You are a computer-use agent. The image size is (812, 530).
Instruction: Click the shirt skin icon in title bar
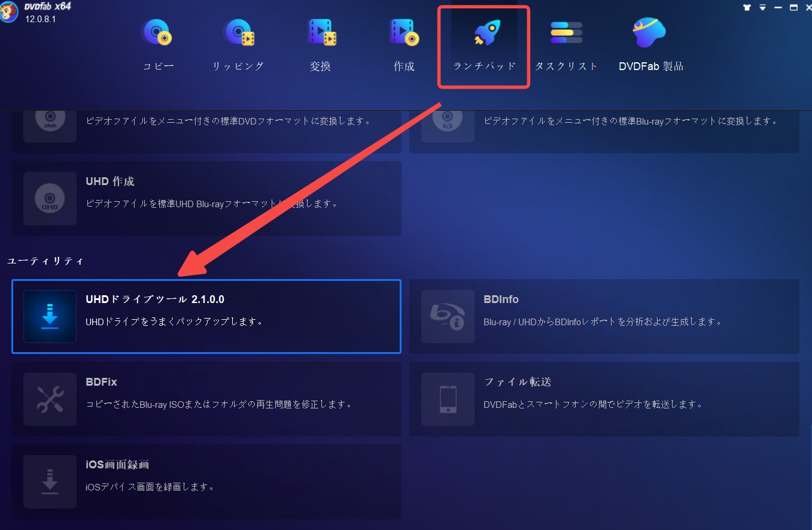(747, 8)
